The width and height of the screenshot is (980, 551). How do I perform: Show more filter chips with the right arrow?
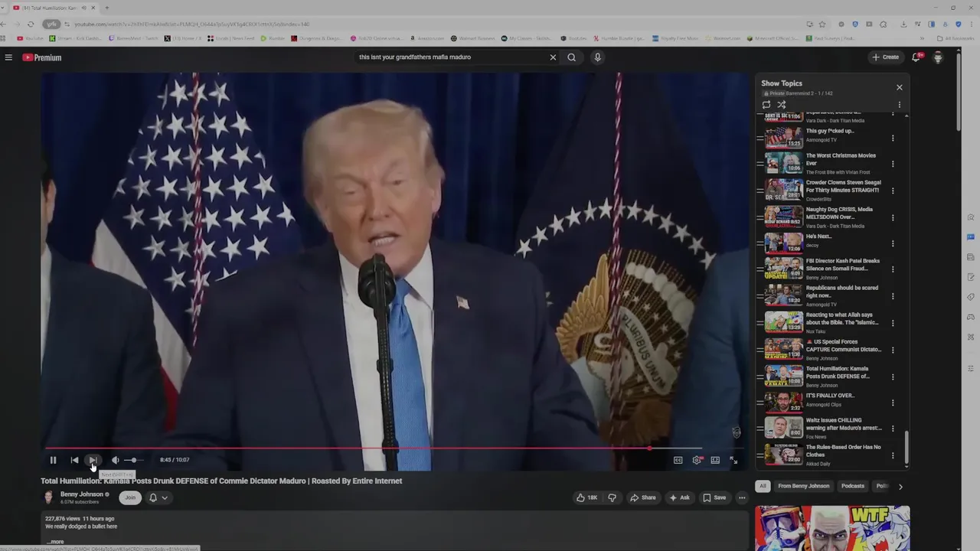coord(900,486)
